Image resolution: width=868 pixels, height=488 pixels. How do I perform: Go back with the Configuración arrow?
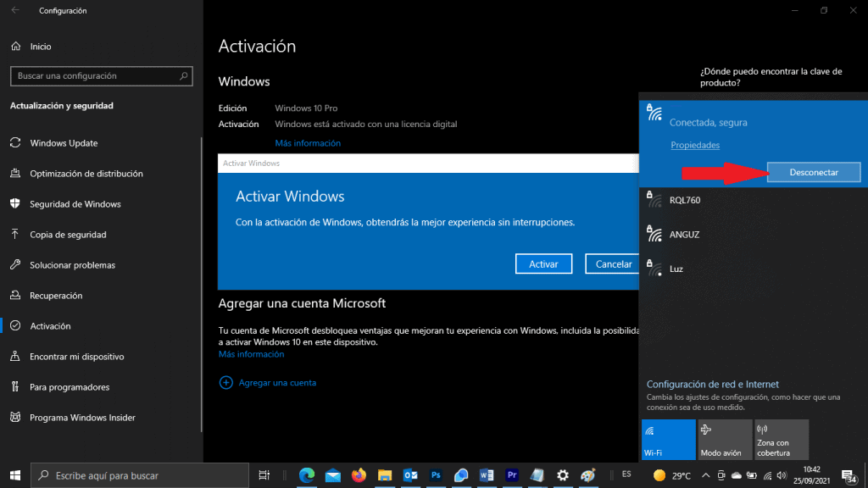tap(15, 10)
